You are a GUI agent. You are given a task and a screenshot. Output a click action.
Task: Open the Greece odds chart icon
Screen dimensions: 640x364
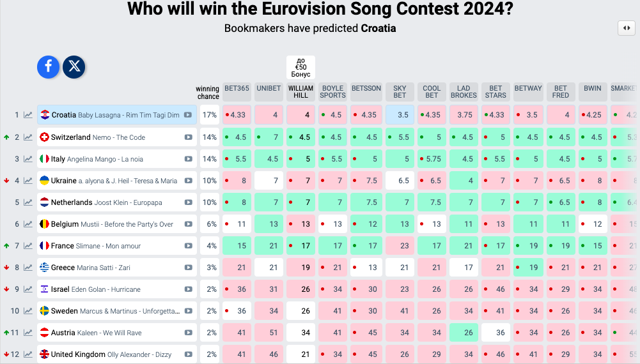click(28, 268)
